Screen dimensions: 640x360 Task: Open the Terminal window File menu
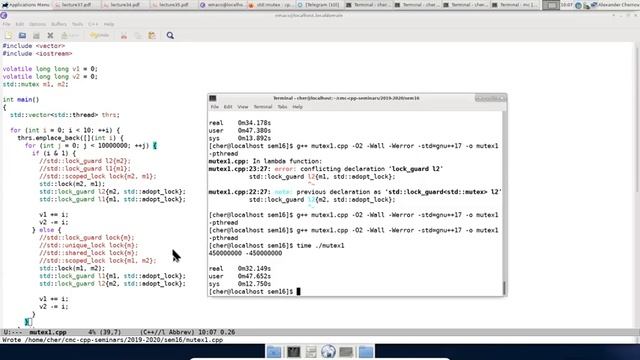coord(215,107)
